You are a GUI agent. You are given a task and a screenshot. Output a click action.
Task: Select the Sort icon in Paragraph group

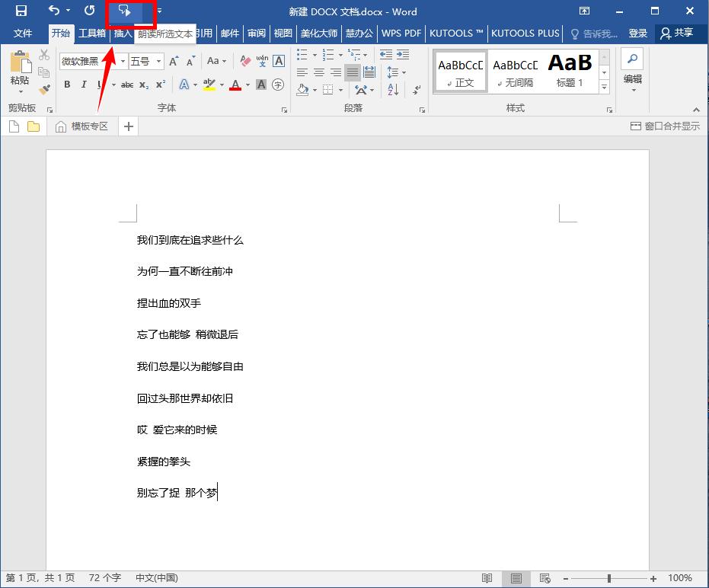392,89
